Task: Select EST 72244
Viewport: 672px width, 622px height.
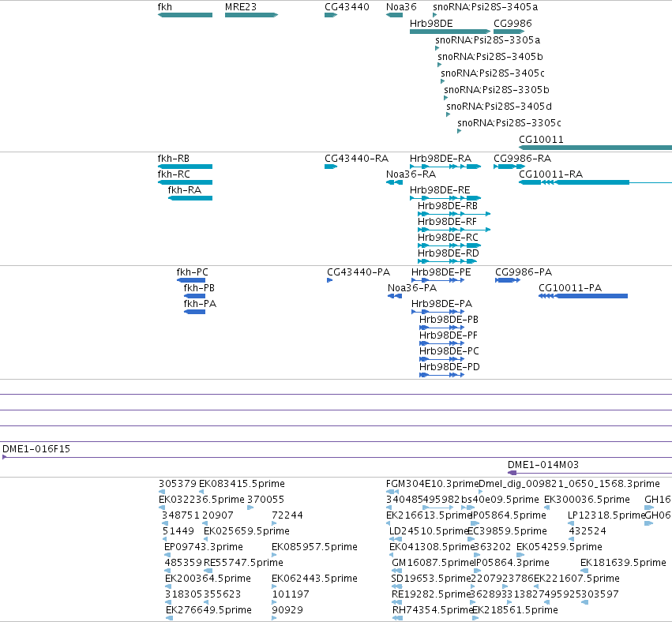Action: (x=274, y=523)
